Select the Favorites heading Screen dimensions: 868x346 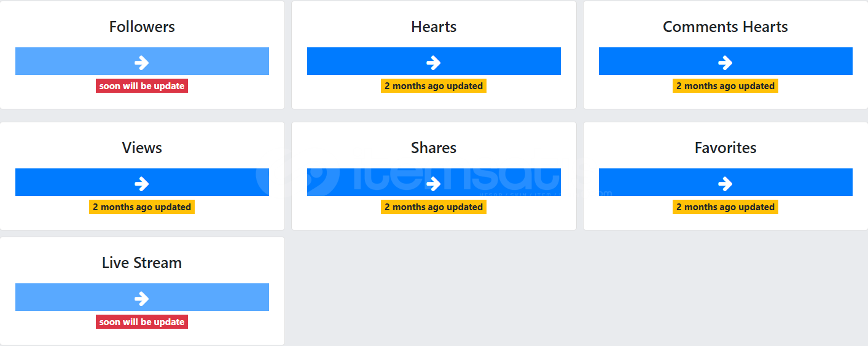pyautogui.click(x=725, y=148)
